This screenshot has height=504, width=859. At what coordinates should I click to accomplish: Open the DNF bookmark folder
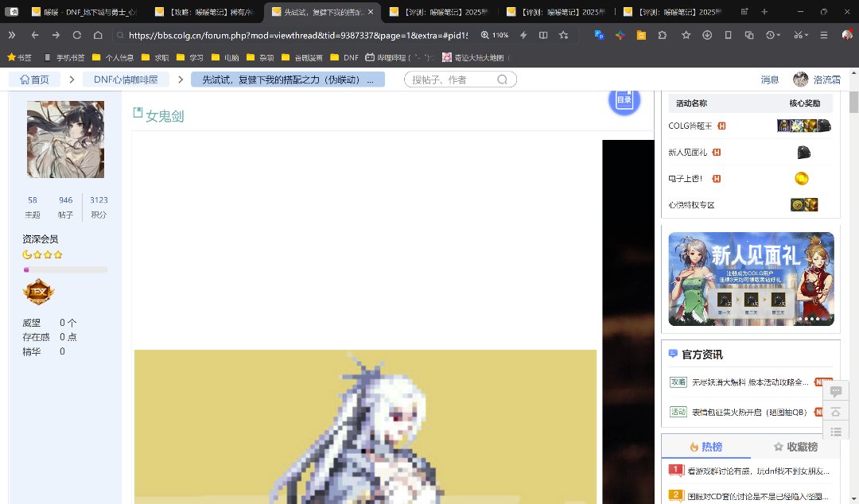click(344, 57)
